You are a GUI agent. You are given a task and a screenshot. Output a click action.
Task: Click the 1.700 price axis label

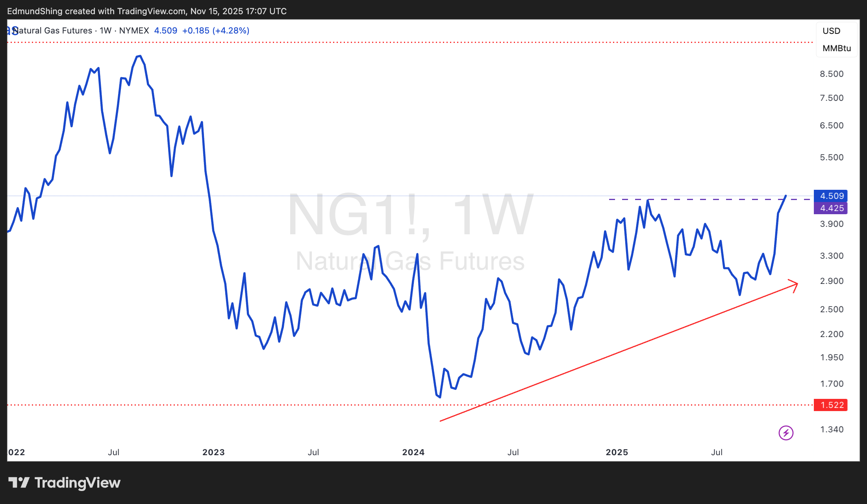832,384
